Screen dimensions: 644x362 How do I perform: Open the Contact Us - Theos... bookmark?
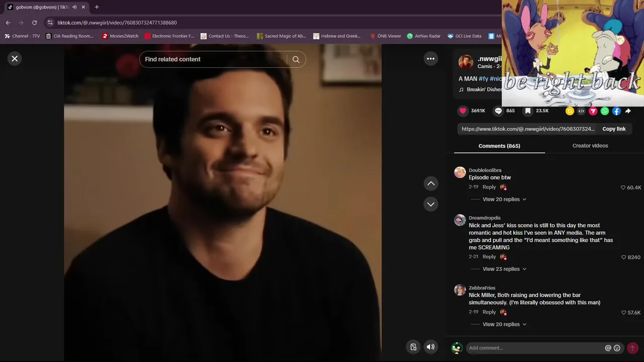pyautogui.click(x=225, y=36)
